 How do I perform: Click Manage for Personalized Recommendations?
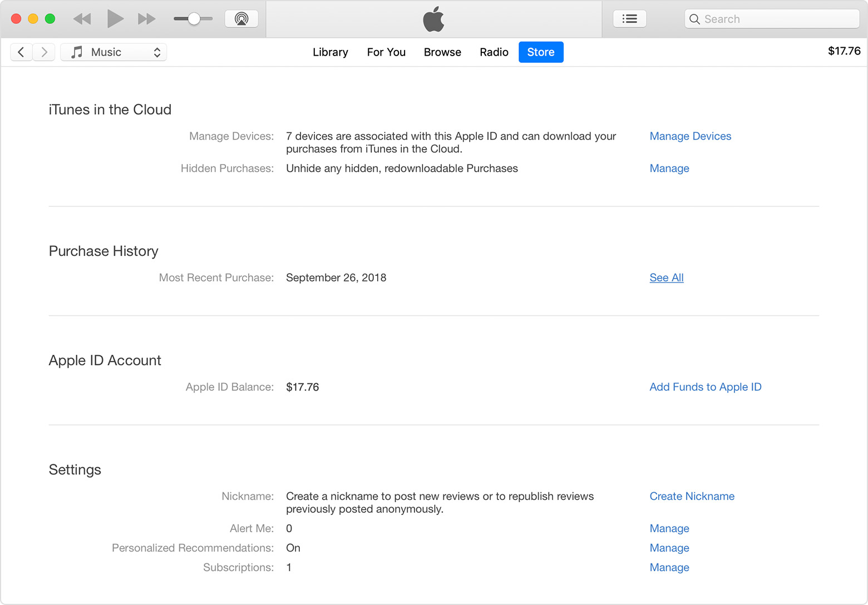click(x=669, y=548)
